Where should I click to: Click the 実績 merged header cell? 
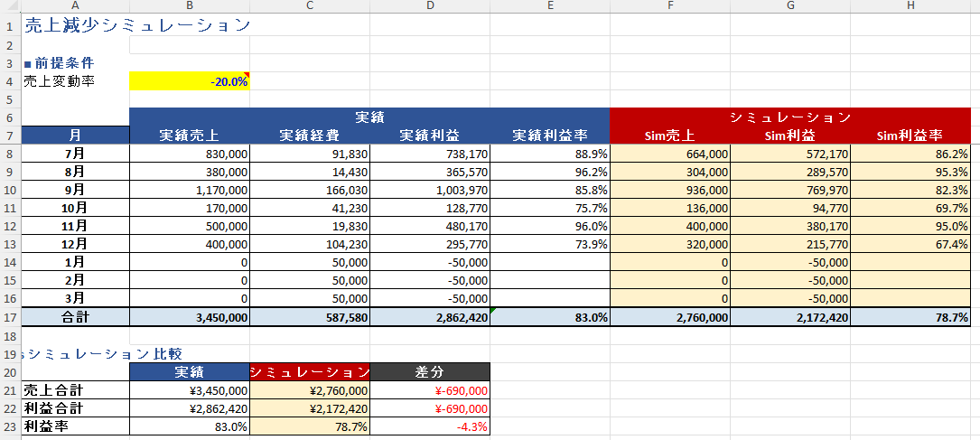[x=369, y=117]
